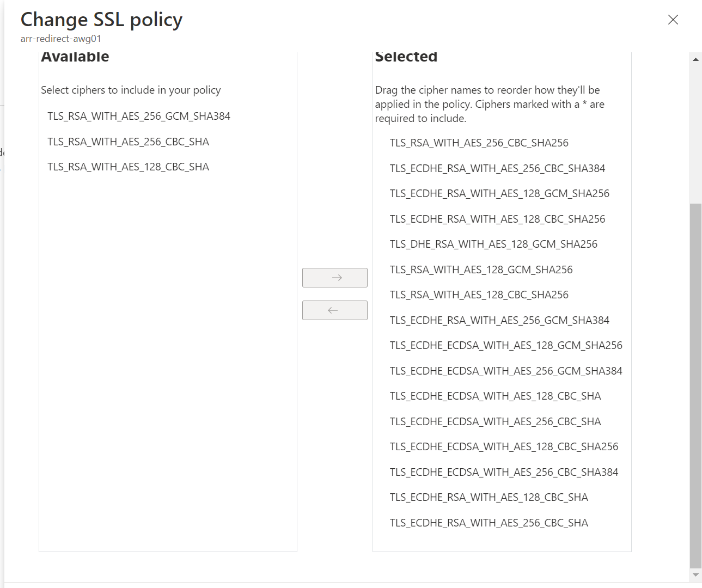Viewport: 702px width, 588px height.
Task: Select TLS_ECDHE_RSA_WITH_AES_256_GCM_SHA384 cipher
Action: click(x=499, y=320)
